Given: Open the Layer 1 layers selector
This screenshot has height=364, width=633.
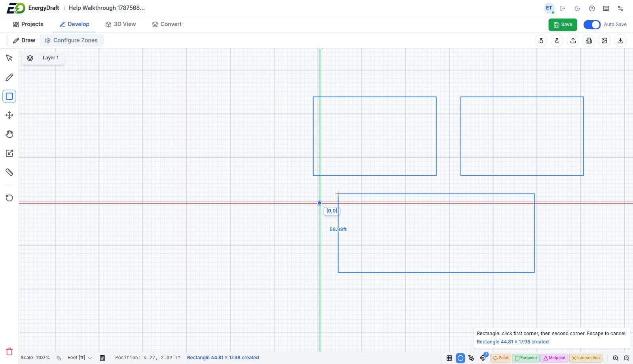Looking at the screenshot, I should 43,58.
